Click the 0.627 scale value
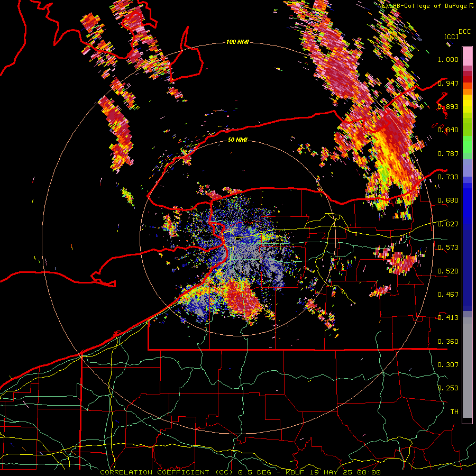The image size is (476, 476). tap(448, 224)
